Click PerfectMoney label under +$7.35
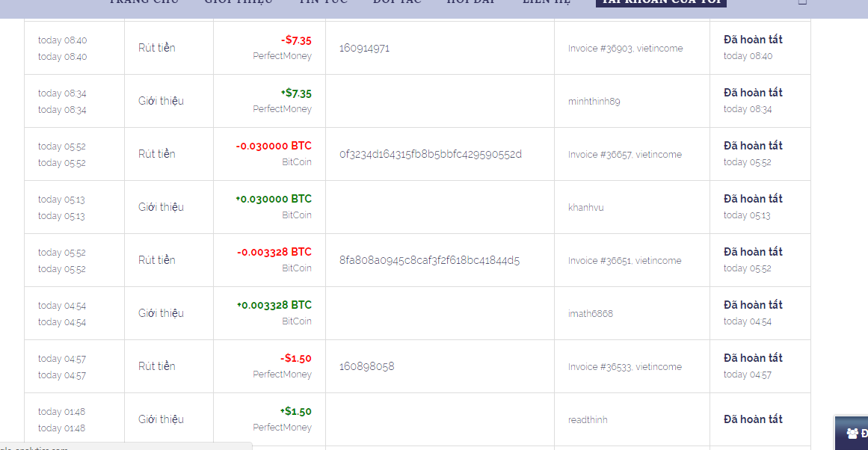This screenshot has height=450, width=868. 283,109
